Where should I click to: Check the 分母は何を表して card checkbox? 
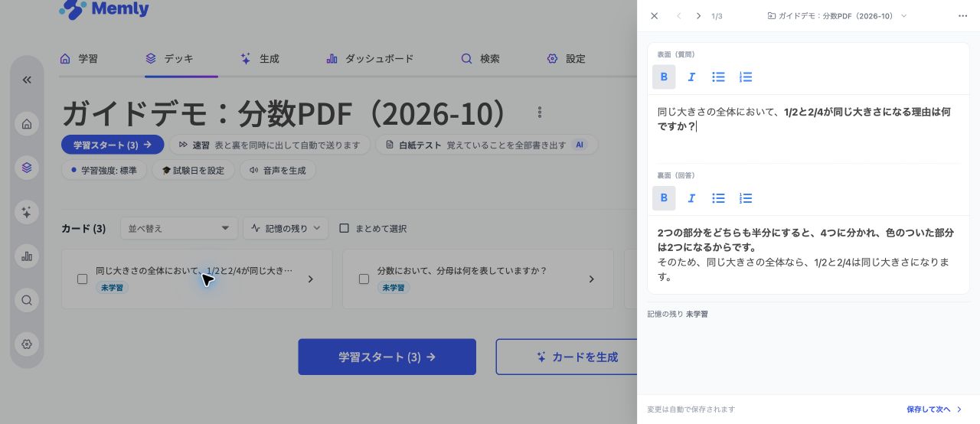(364, 279)
